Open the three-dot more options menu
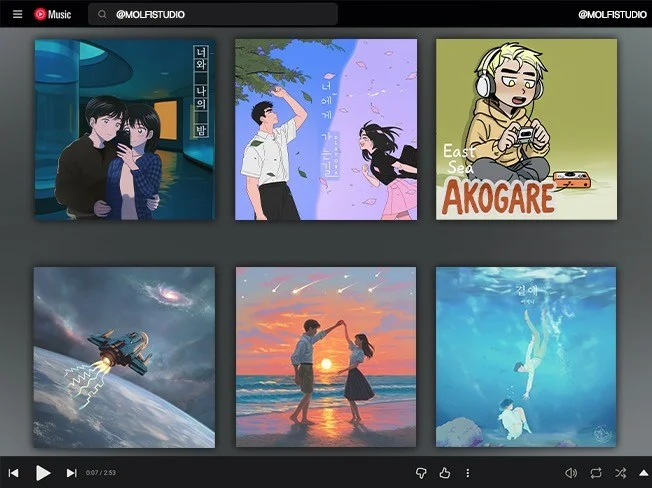Screen dimensions: 652x488 click(x=467, y=473)
